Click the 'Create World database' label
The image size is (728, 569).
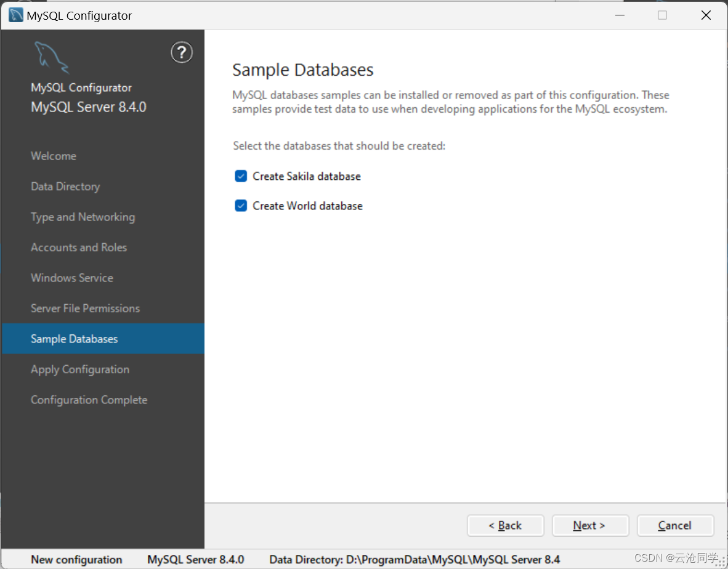coord(307,206)
